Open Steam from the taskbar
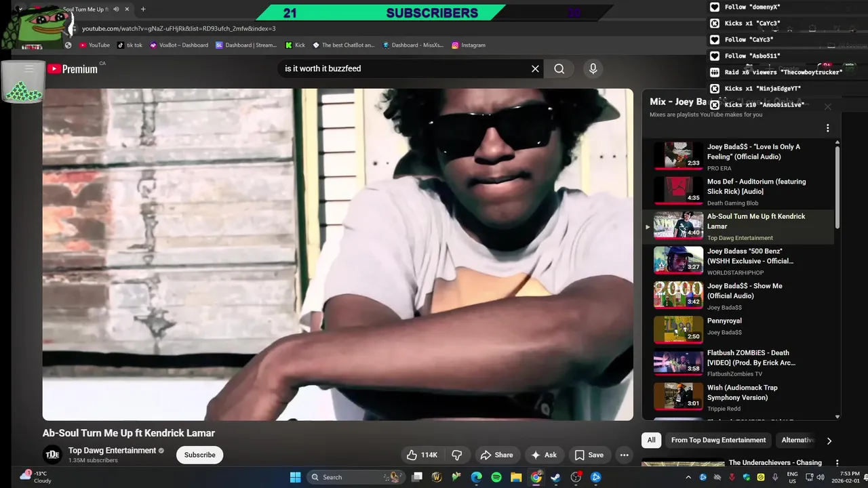The width and height of the screenshot is (868, 488). 555,477
